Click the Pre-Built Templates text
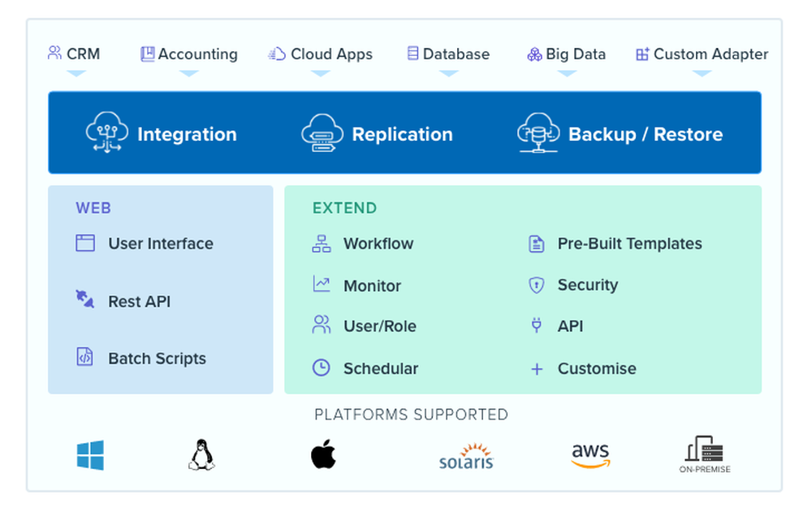The image size is (812, 508). coord(630,244)
